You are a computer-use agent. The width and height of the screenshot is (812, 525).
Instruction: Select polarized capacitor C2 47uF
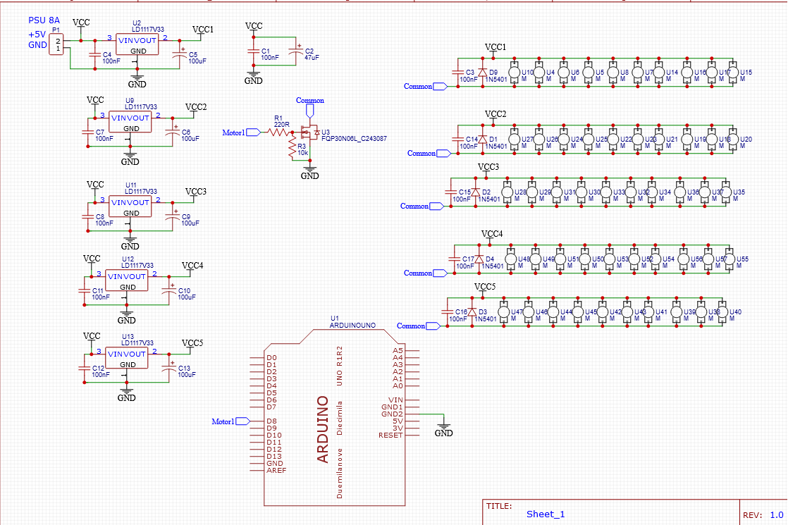tap(296, 51)
